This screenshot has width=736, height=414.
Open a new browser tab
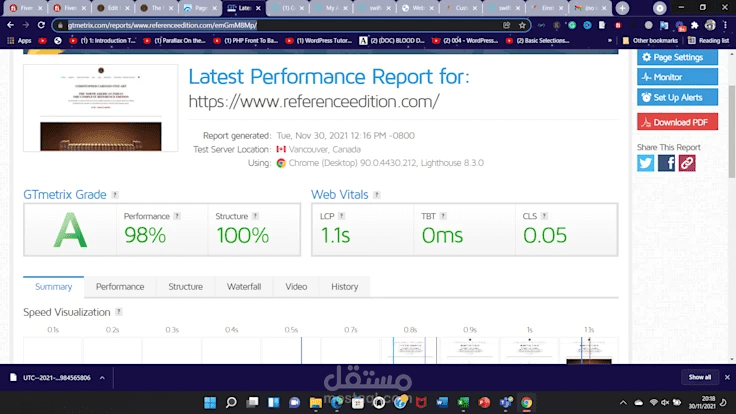pos(622,8)
